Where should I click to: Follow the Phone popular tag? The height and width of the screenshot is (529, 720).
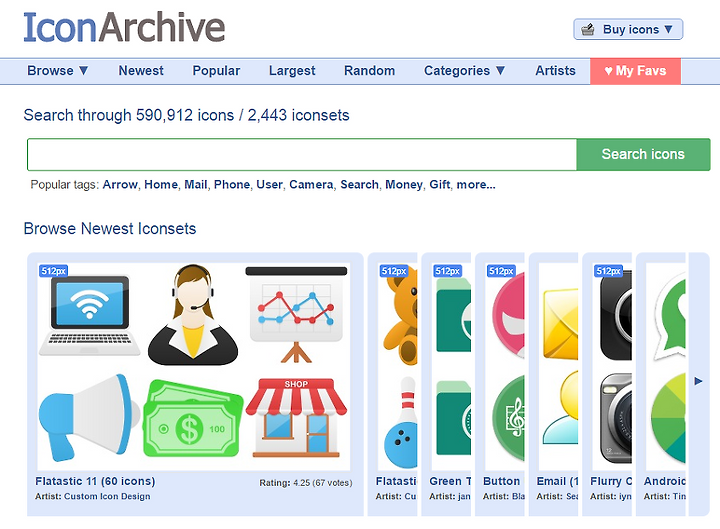point(232,185)
